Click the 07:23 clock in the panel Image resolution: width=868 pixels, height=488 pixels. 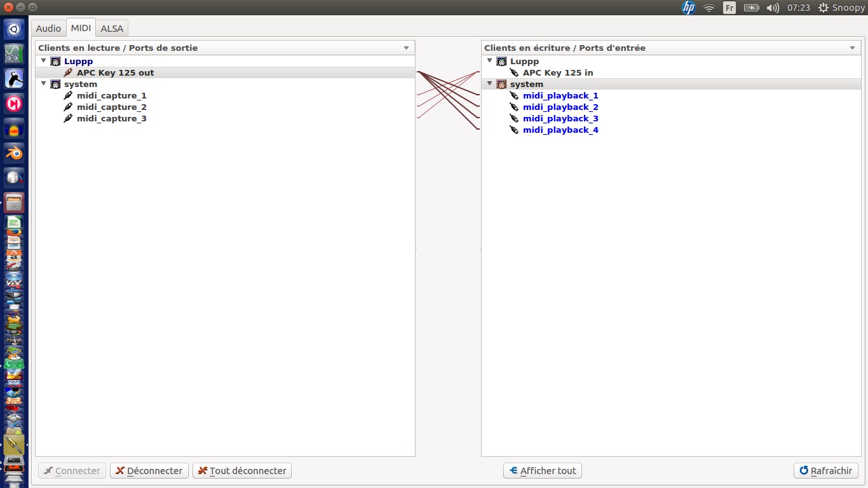798,8
